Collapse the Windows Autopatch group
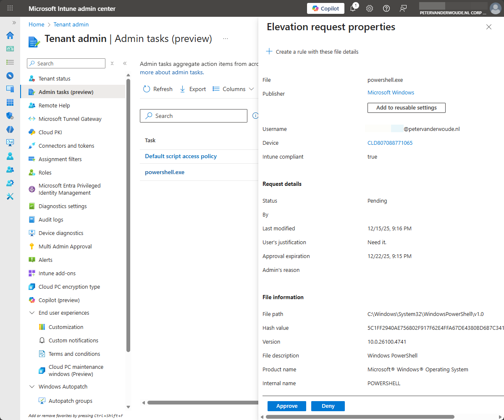 click(x=32, y=387)
